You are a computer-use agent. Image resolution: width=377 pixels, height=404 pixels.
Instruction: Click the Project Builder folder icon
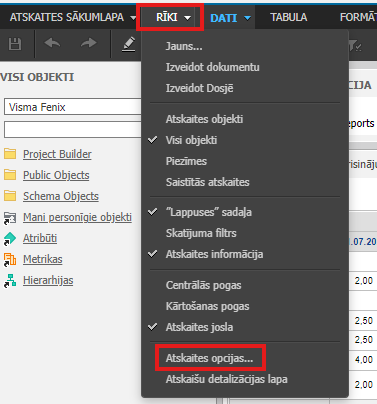pos(10,154)
